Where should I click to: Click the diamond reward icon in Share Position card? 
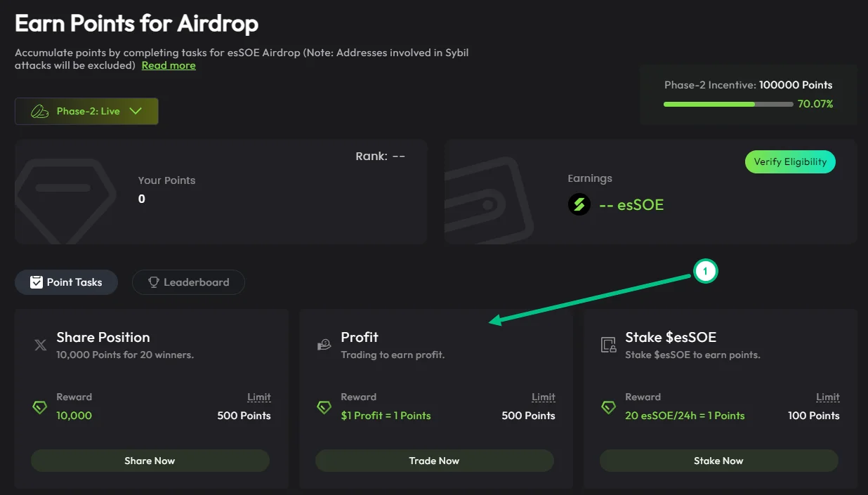(40, 407)
